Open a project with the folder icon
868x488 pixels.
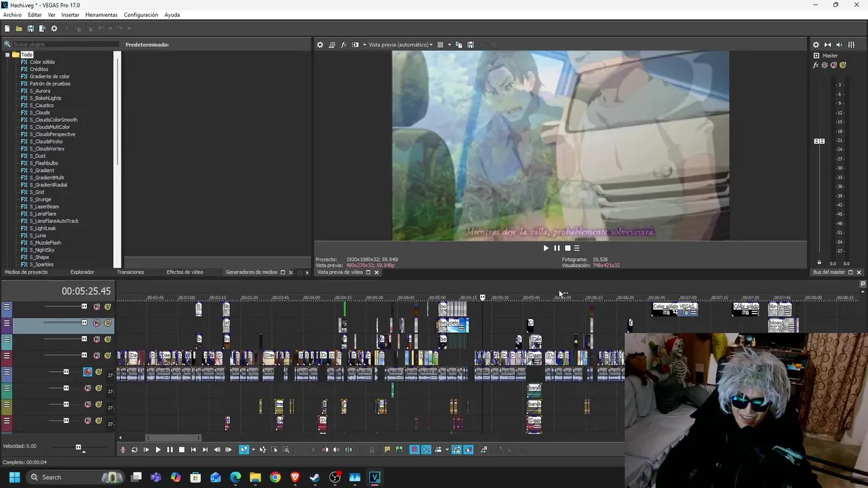[x=19, y=28]
